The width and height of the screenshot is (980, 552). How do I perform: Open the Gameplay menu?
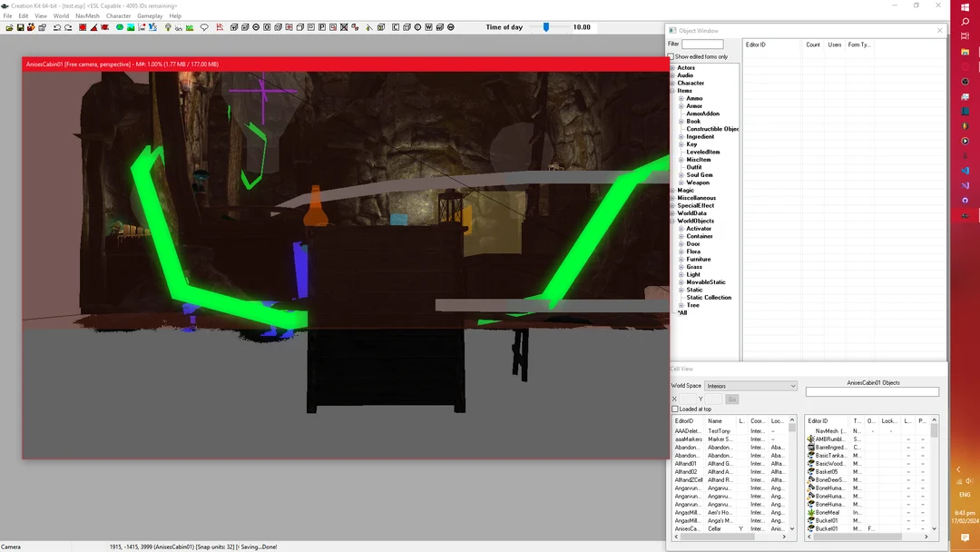150,15
